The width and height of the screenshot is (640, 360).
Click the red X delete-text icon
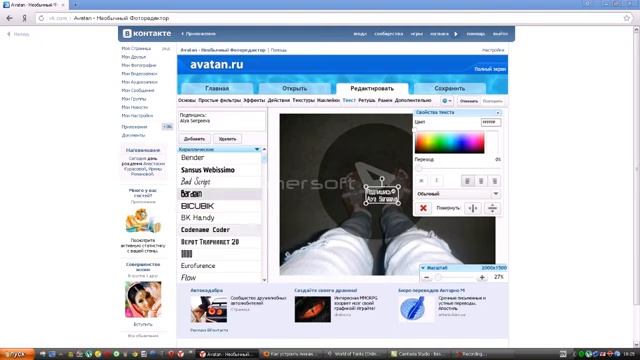pos(423,208)
